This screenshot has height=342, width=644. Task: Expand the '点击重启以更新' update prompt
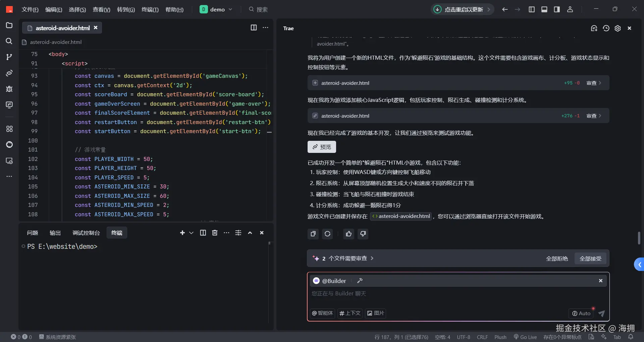pyautogui.click(x=463, y=9)
